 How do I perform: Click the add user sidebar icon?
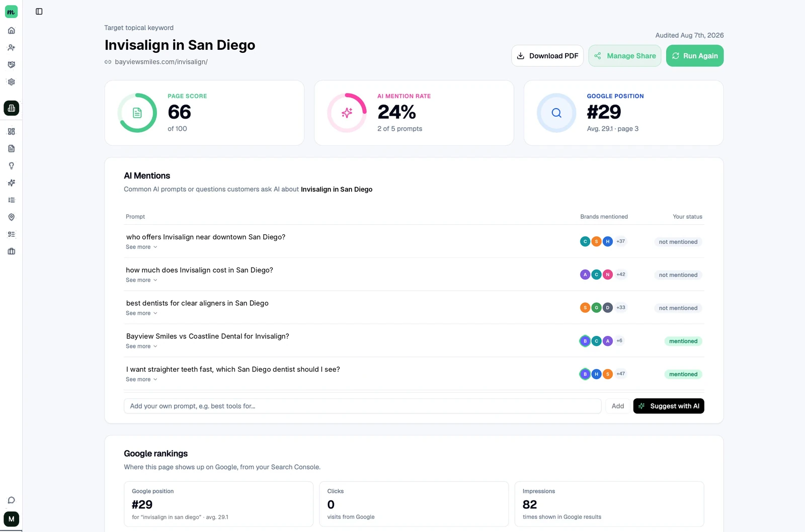point(11,48)
